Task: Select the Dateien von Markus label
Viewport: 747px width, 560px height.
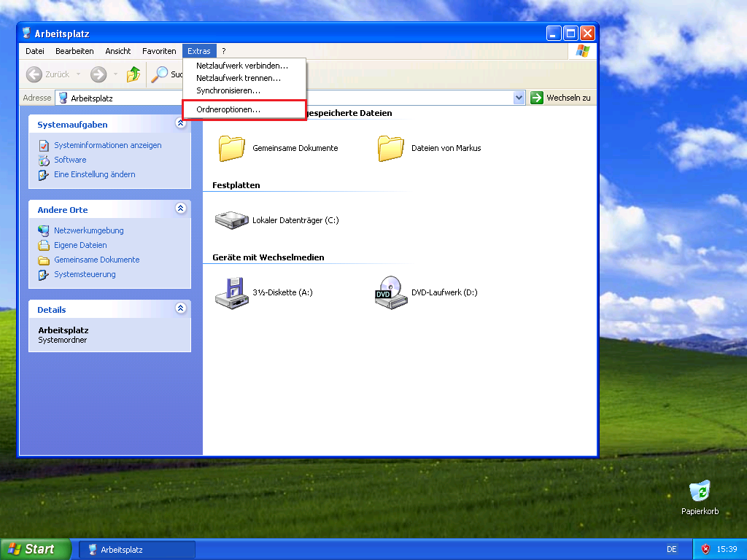Action: [446, 148]
